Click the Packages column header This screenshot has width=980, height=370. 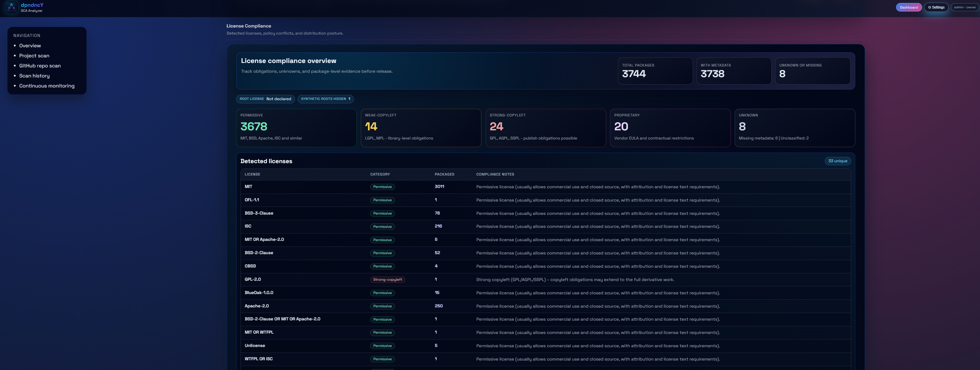444,174
